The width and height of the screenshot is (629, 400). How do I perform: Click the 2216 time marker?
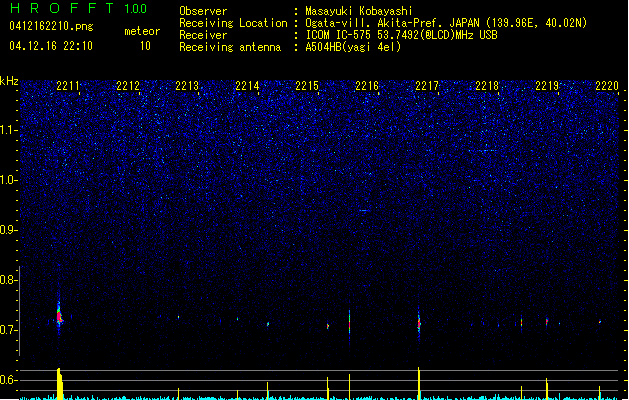367,86
